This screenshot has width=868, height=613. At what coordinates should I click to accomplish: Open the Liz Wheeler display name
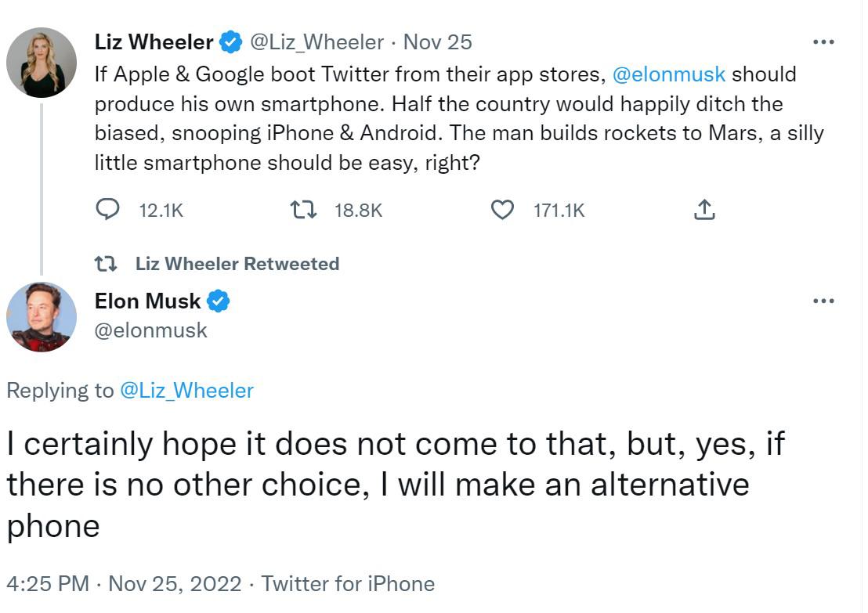pos(154,42)
